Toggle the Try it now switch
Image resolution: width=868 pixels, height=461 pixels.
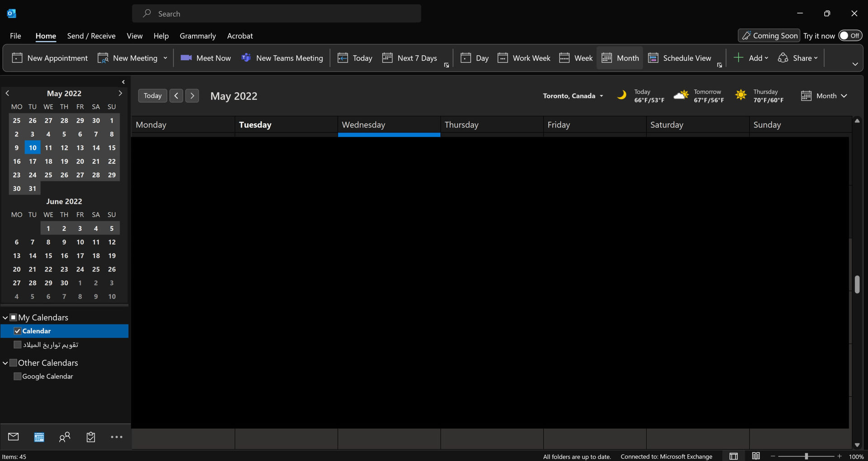pyautogui.click(x=849, y=36)
